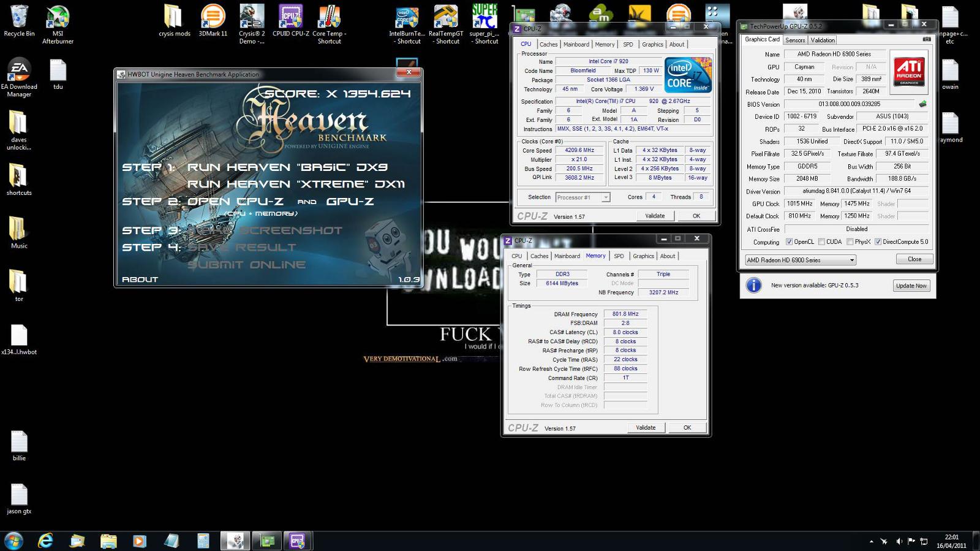
Task: Open the Recycle Bin desktop icon
Action: coord(19,21)
